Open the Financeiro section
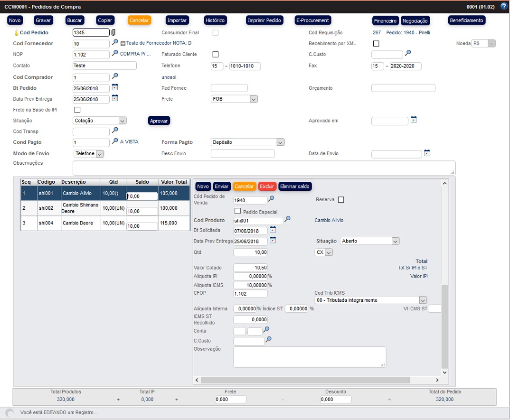510x420 pixels. pos(385,21)
